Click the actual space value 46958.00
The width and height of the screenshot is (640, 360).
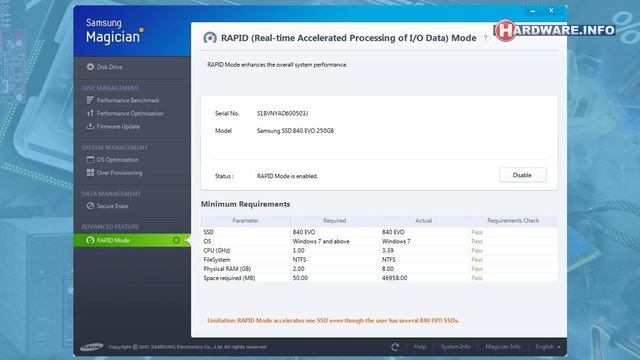394,278
